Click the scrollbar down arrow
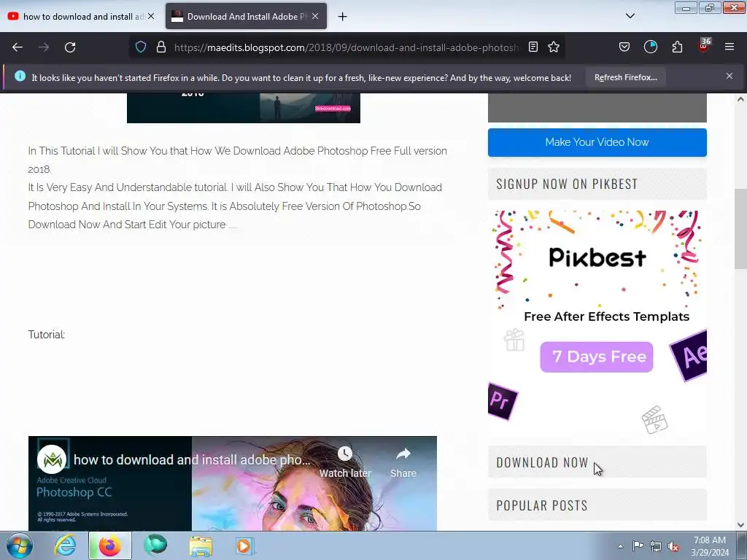This screenshot has width=747, height=560. pyautogui.click(x=740, y=525)
